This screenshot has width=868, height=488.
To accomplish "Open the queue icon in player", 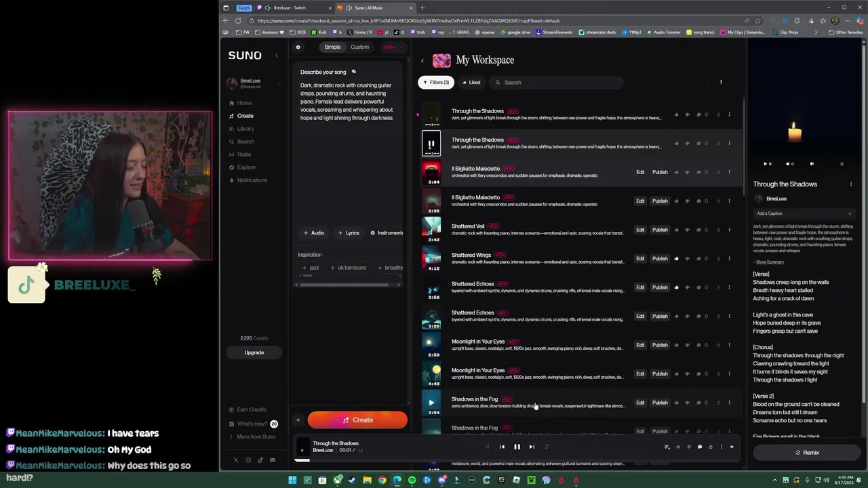I will [x=667, y=447].
